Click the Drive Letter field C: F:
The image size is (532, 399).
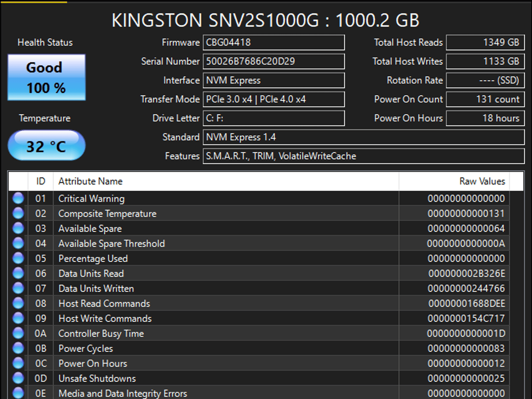pos(274,118)
